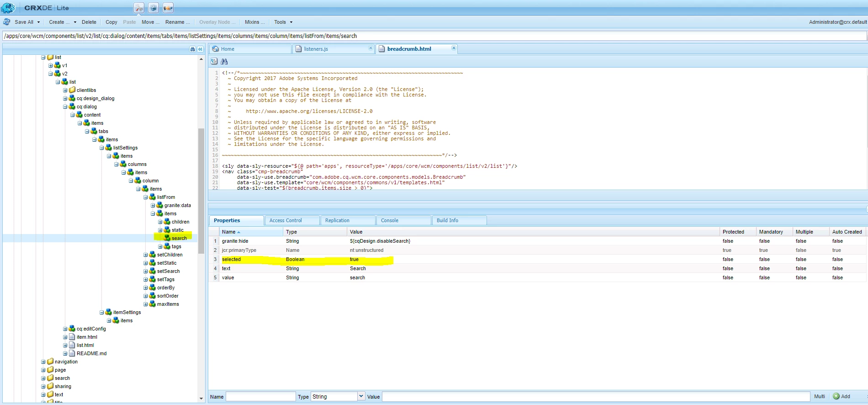Click the Copy button
868x405 pixels.
coord(111,22)
